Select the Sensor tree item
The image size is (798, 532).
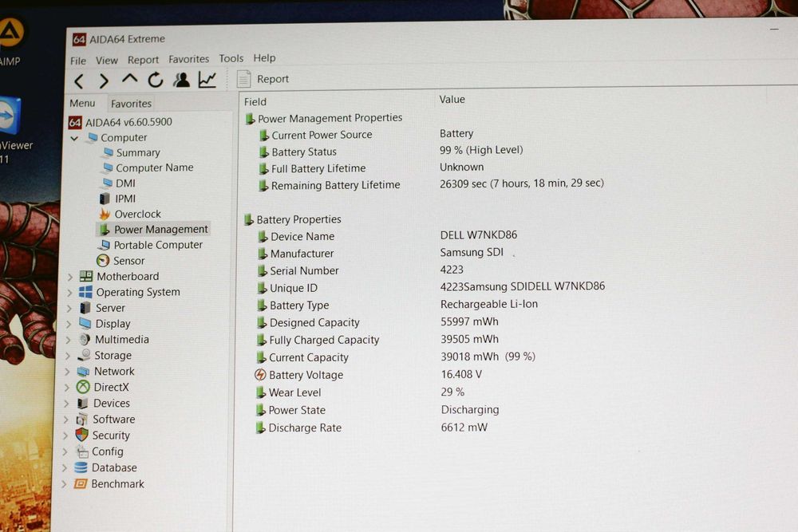(x=120, y=261)
